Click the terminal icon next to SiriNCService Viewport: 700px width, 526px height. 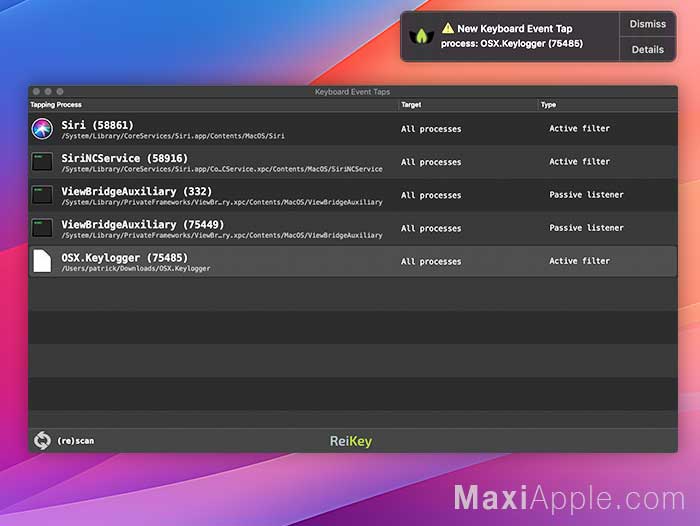[42, 162]
